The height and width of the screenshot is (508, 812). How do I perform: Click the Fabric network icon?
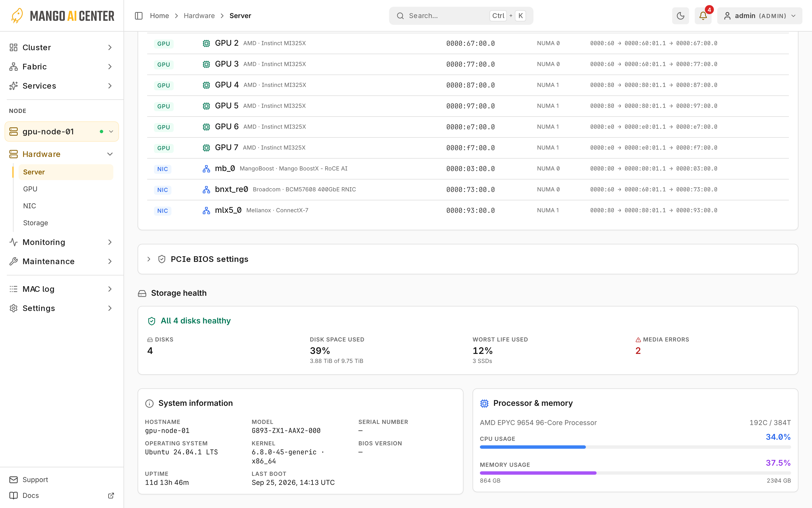[x=13, y=67]
